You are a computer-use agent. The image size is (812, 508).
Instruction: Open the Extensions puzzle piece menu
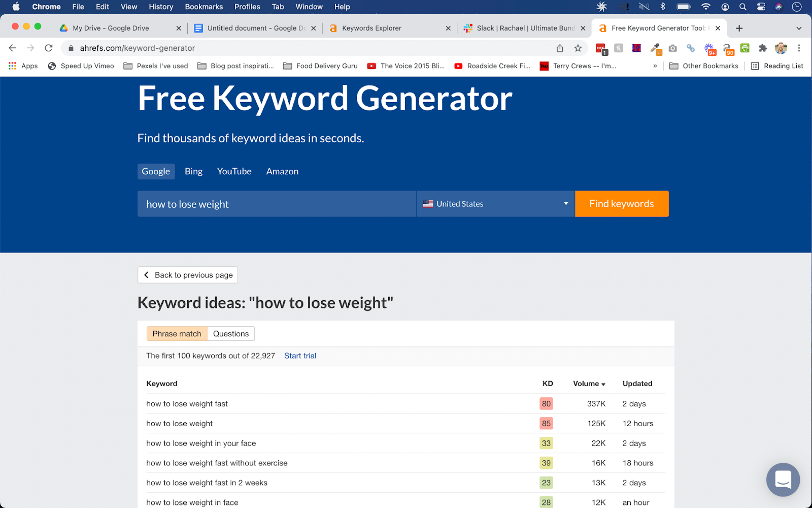763,48
